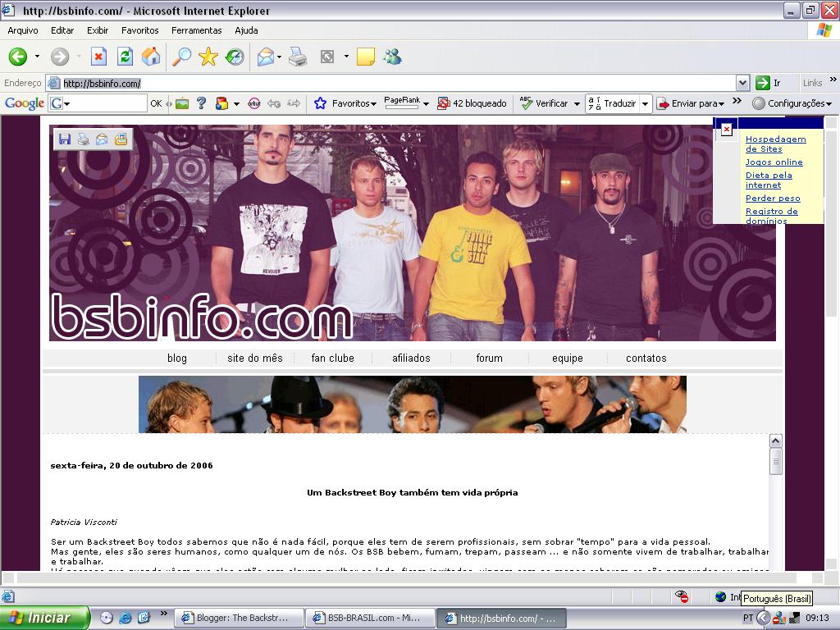Click the status bar privacy eye icon
Screen dimensions: 840x630
(x=682, y=596)
